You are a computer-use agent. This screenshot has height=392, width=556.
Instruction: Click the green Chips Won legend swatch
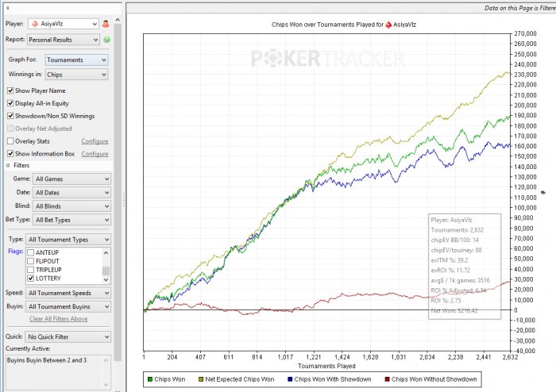tap(151, 379)
